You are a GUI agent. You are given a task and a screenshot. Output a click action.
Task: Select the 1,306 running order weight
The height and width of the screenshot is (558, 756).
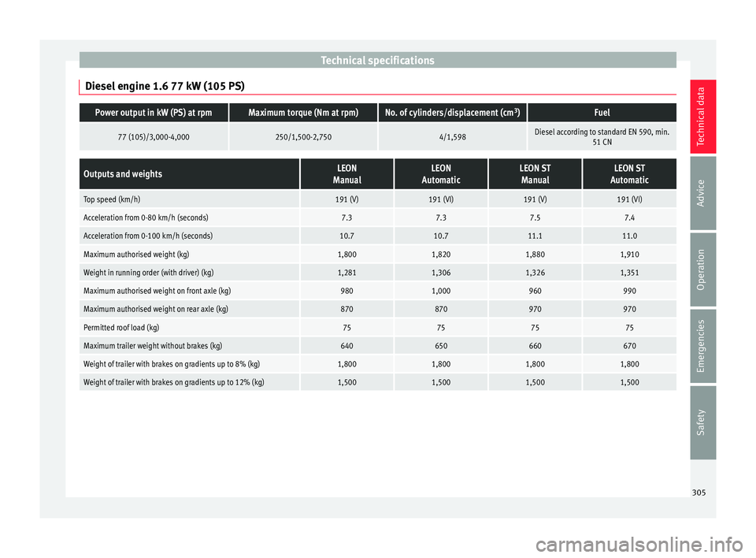tap(441, 273)
